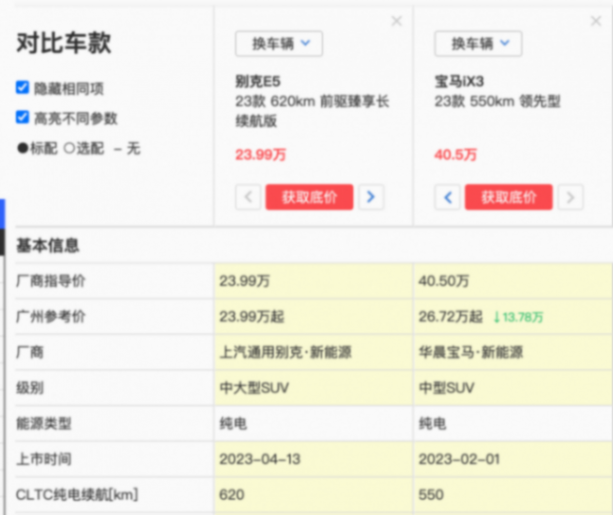Click the red 40.5万 price under 宝马iX3
This screenshot has height=515, width=613.
455,155
